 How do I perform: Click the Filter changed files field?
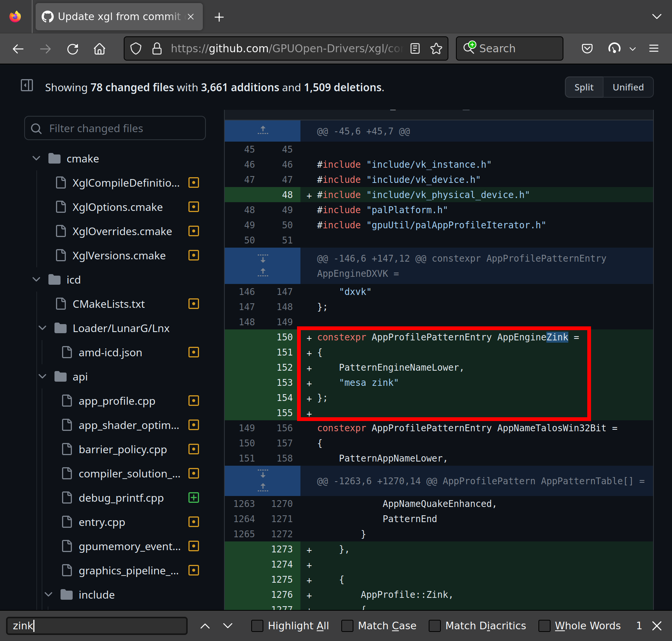pyautogui.click(x=115, y=128)
